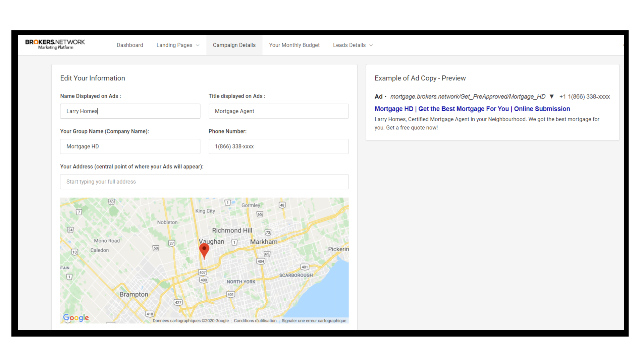Go to Your Monthly Budget
Image resolution: width=644 pixels, height=362 pixels.
click(294, 45)
